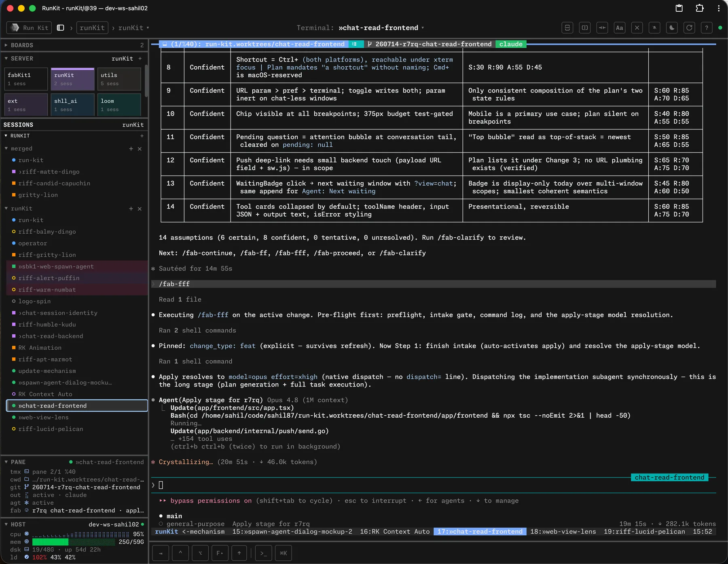Click the disk icon in HOST
The height and width of the screenshot is (564, 728).
pos(27,549)
